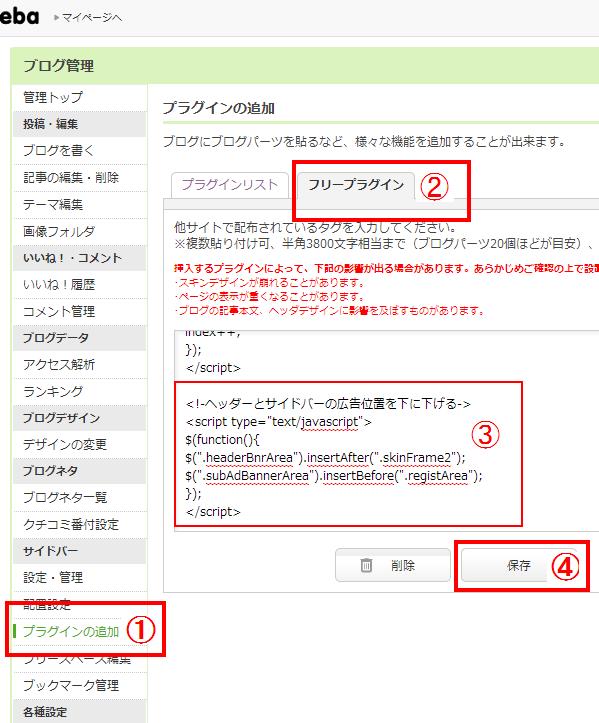Open 画像フォルダ in the sidebar

tap(59, 231)
